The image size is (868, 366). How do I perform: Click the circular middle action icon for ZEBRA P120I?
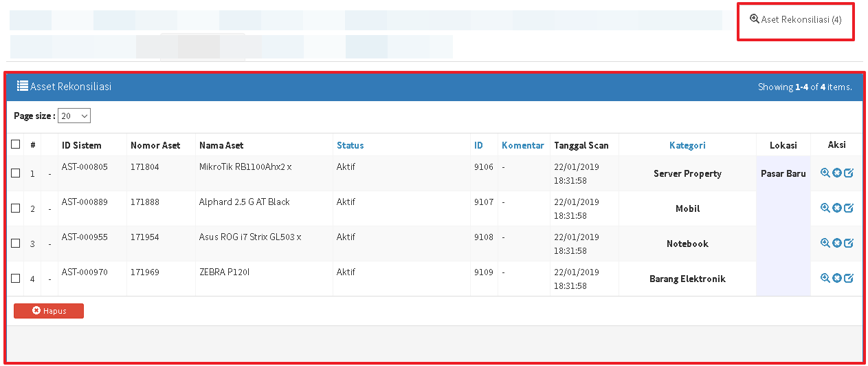point(836,279)
